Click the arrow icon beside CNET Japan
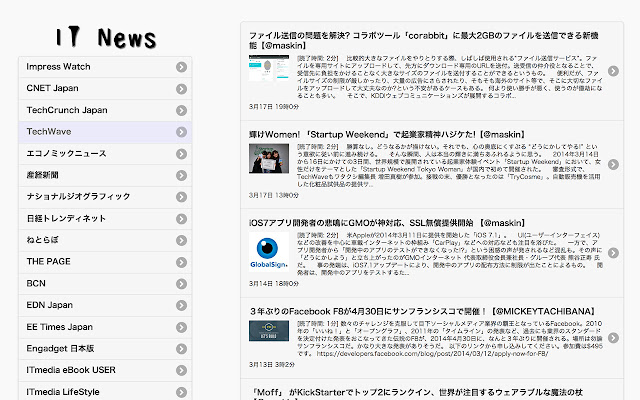 [x=182, y=89]
